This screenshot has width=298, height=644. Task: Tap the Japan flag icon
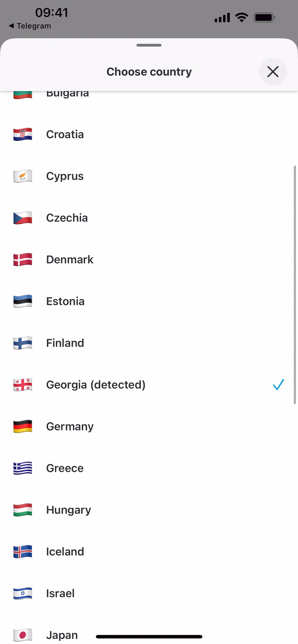23,635
